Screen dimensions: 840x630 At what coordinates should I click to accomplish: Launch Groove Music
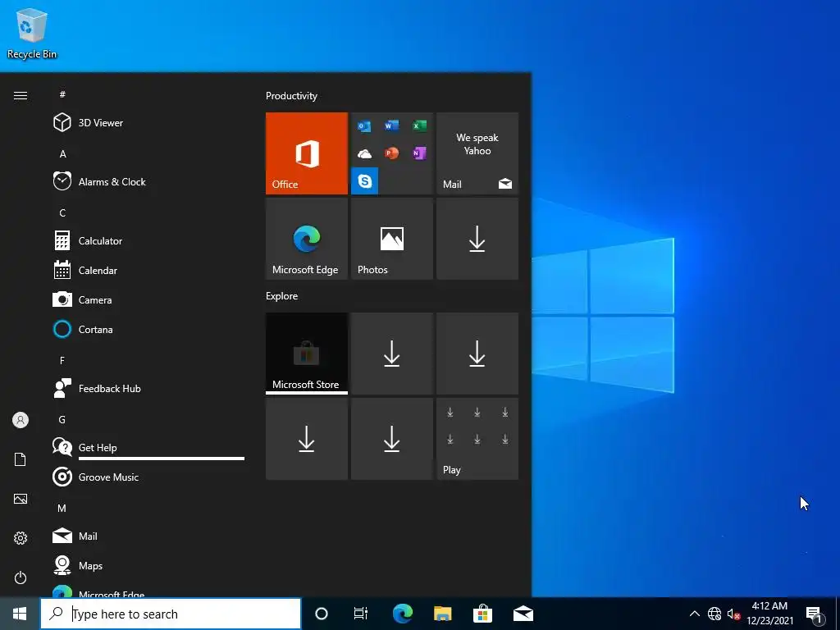point(148,477)
